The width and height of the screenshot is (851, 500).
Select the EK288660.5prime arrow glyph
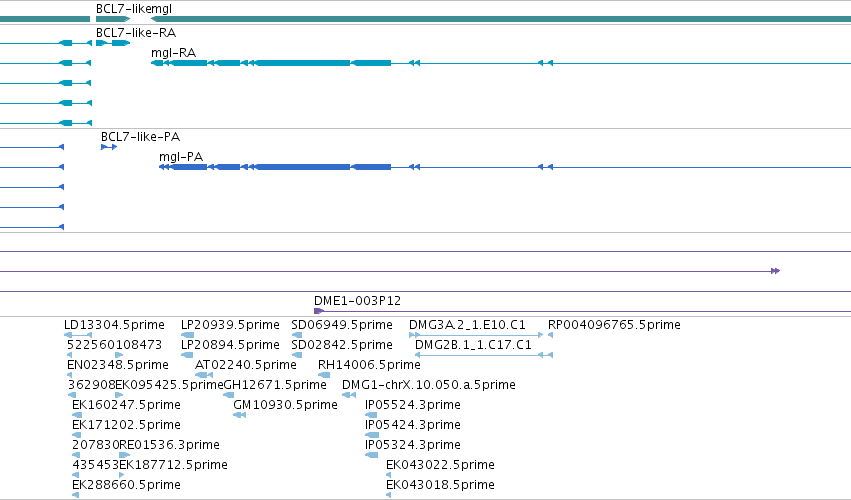pos(75,495)
